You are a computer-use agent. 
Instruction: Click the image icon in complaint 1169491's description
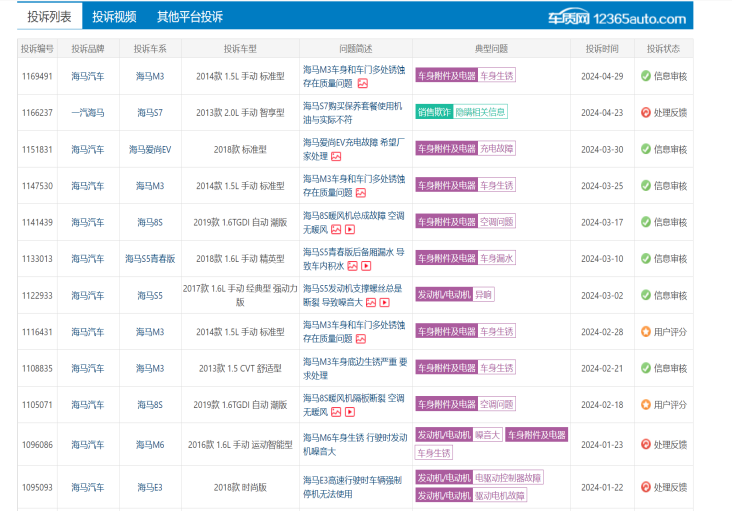coord(362,83)
